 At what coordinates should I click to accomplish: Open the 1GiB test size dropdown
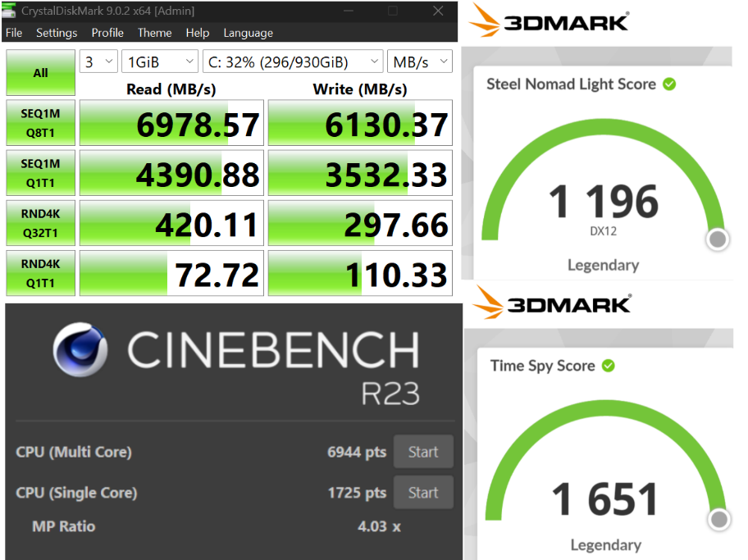click(x=159, y=61)
